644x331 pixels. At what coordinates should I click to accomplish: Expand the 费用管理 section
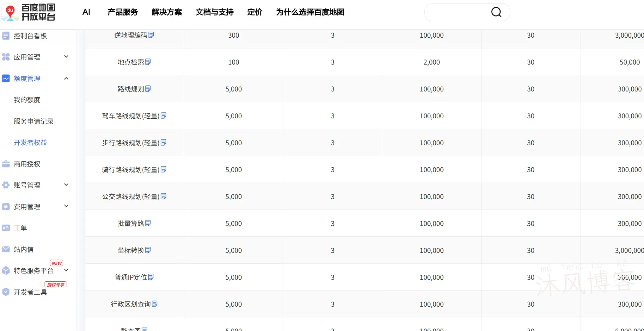(66, 206)
